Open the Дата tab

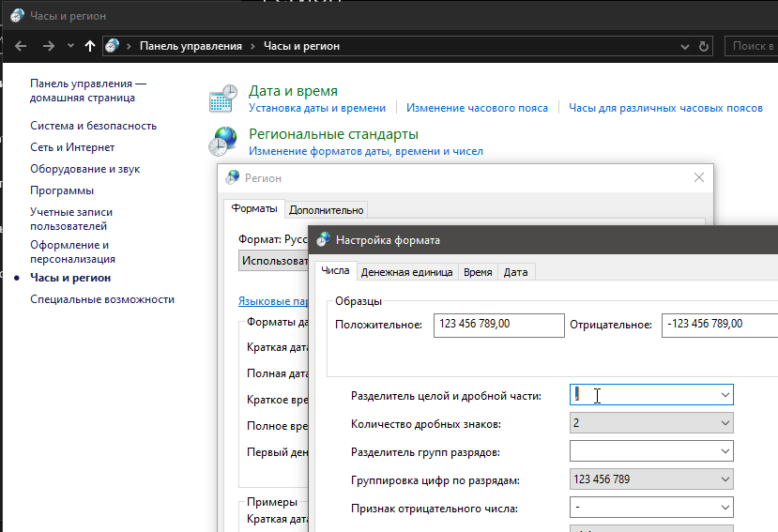pyautogui.click(x=515, y=272)
